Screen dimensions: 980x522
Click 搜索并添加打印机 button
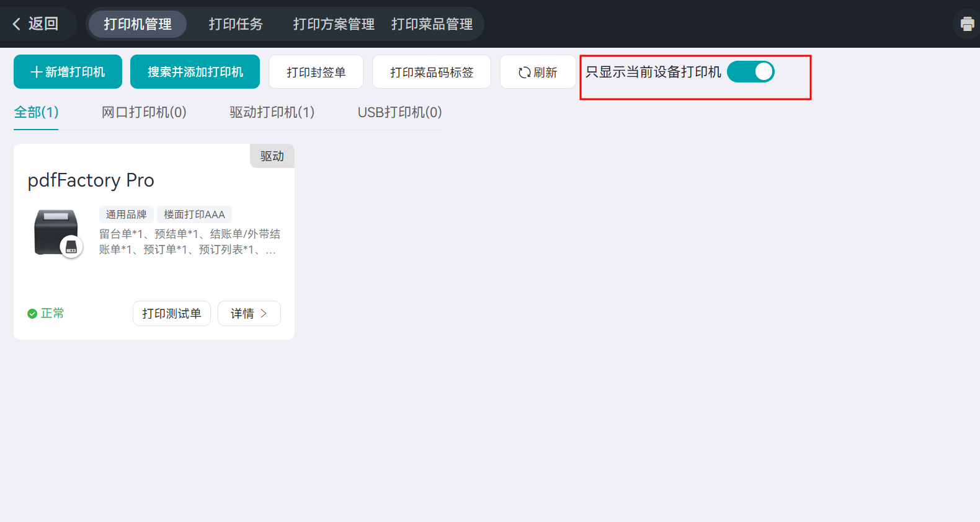[195, 72]
